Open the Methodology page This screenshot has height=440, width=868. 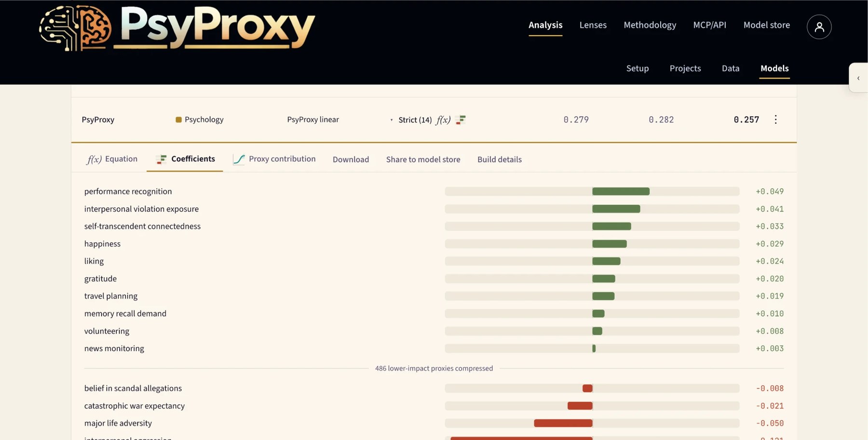[x=650, y=25]
